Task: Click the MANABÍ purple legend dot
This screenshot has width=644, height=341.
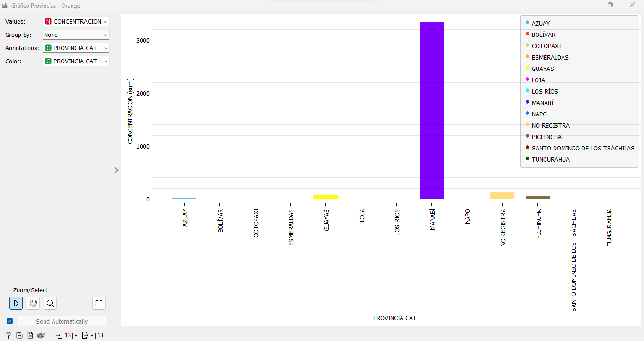Action: pyautogui.click(x=528, y=102)
